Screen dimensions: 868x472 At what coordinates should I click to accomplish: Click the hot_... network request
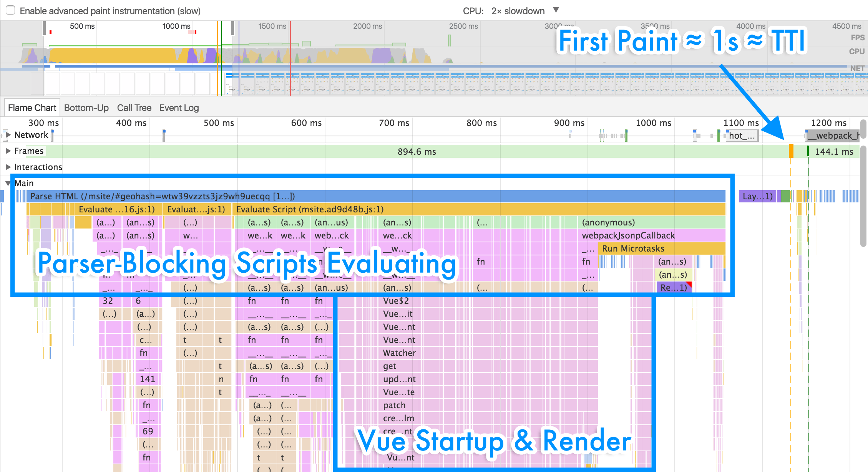(x=742, y=136)
